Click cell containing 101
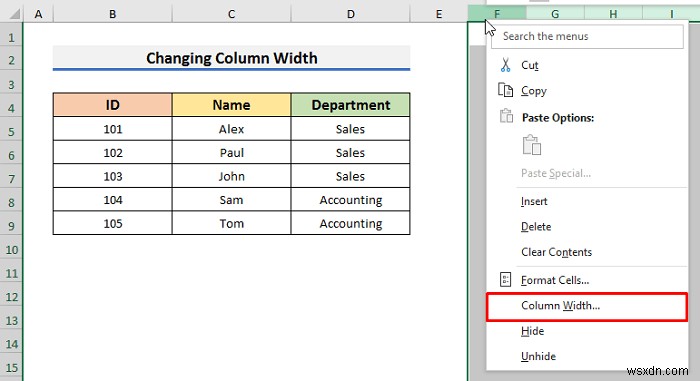 pos(112,129)
